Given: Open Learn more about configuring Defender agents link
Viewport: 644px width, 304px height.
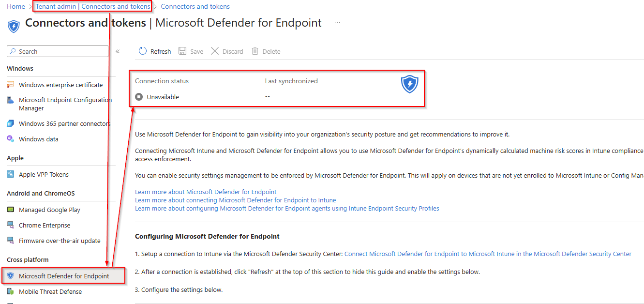Looking at the screenshot, I should (287, 208).
